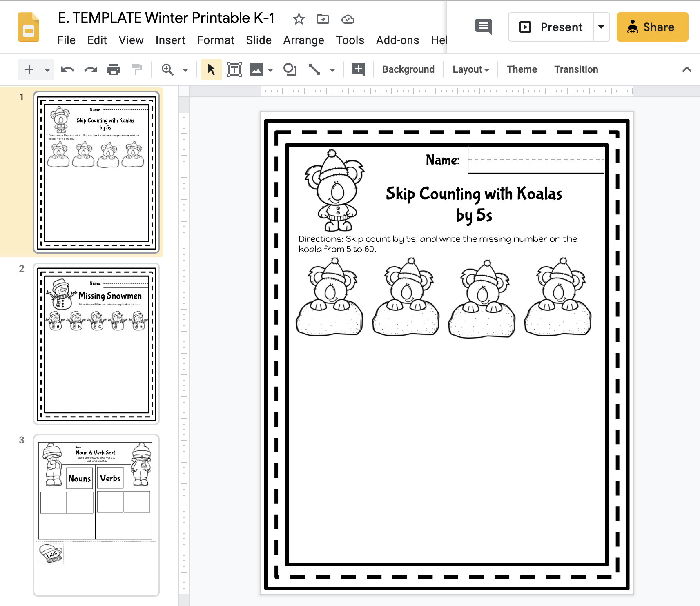Screen dimensions: 700x606
Task: Open Present options dropdown arrow
Action: [x=601, y=27]
